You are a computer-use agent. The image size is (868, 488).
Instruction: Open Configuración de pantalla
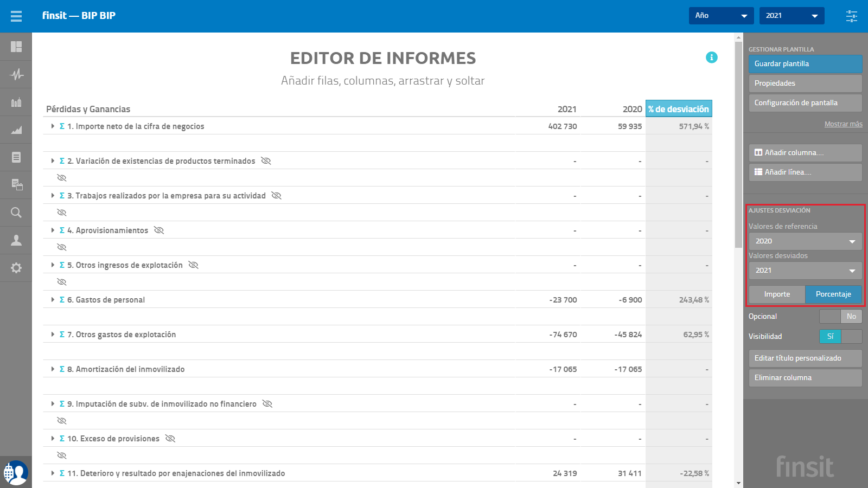click(x=805, y=103)
